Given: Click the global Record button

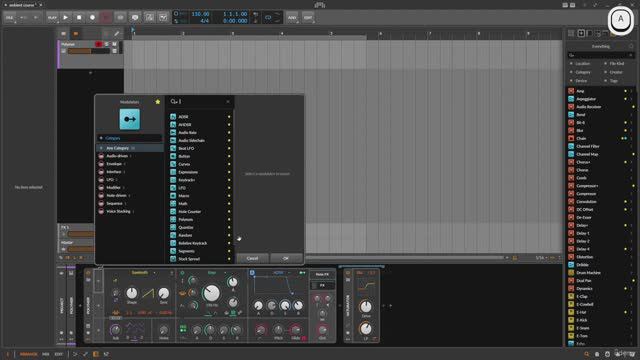Looking at the screenshot, I should coord(92,18).
